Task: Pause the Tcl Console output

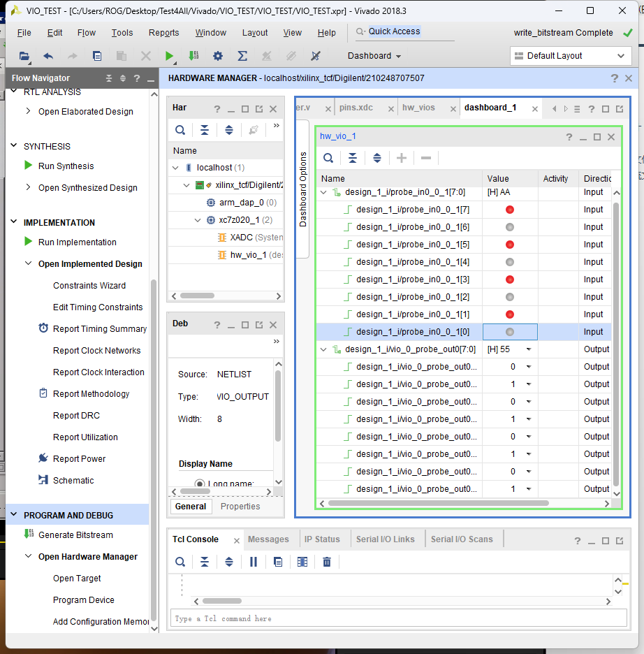Action: pos(254,562)
